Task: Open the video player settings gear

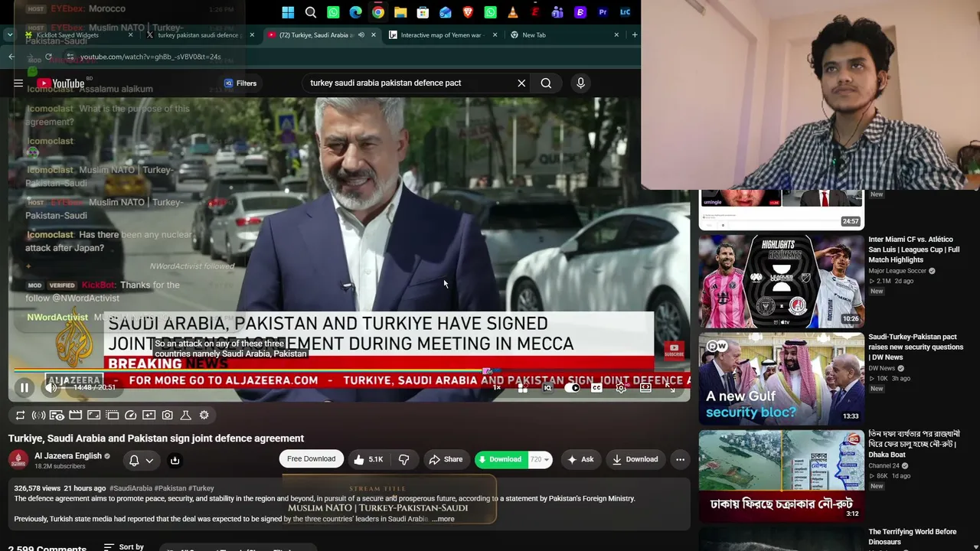Action: (621, 388)
